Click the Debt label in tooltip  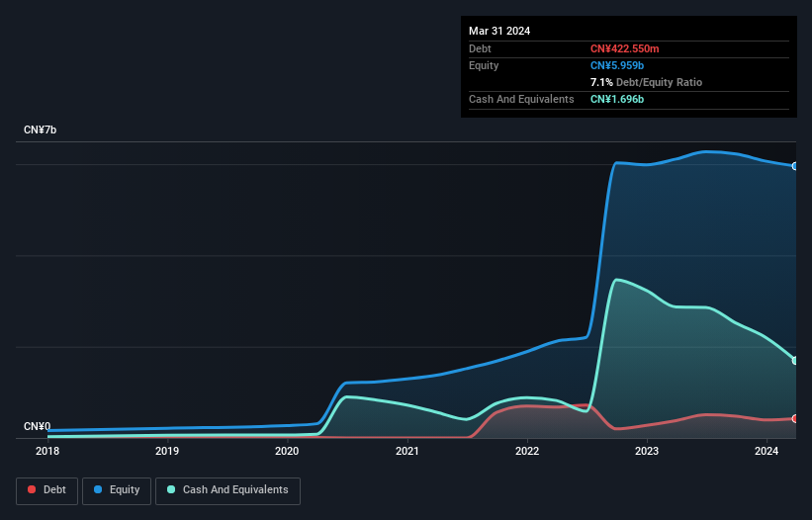pos(480,48)
